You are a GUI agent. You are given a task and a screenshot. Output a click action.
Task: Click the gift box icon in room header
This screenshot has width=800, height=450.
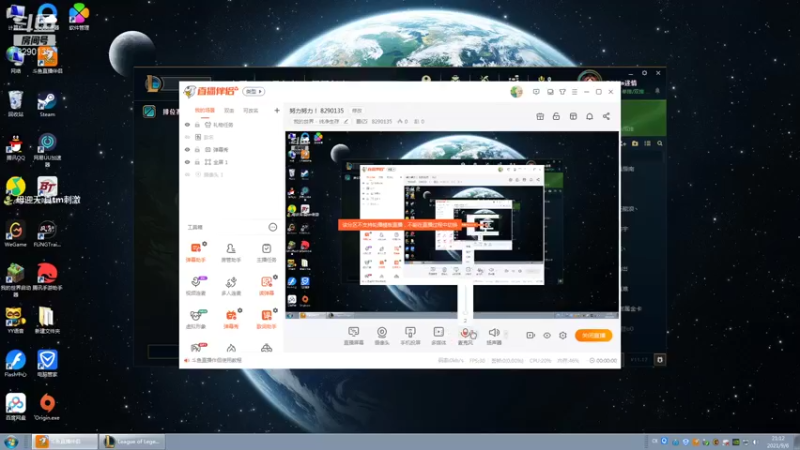click(x=540, y=116)
